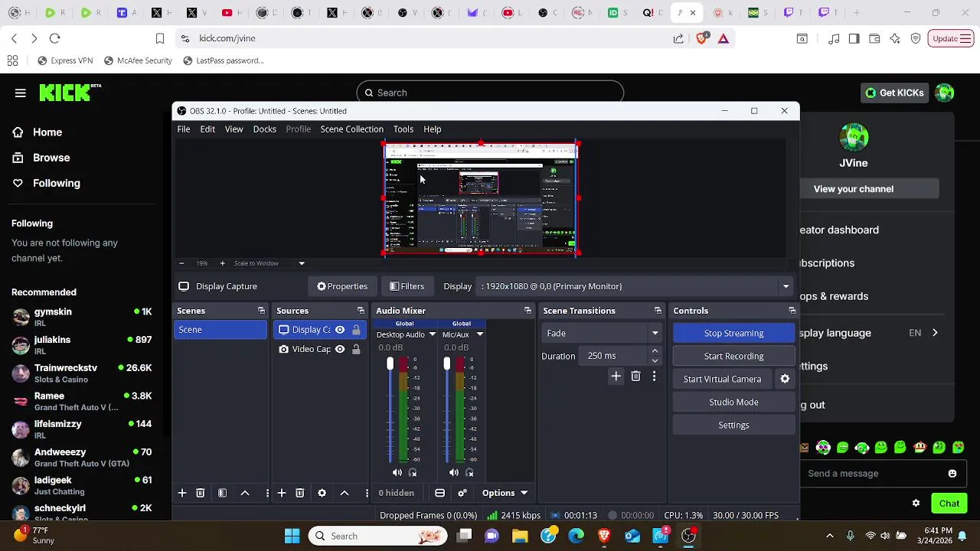The width and height of the screenshot is (980, 551).
Task: Decrease transition duration with down stepper
Action: point(655,360)
